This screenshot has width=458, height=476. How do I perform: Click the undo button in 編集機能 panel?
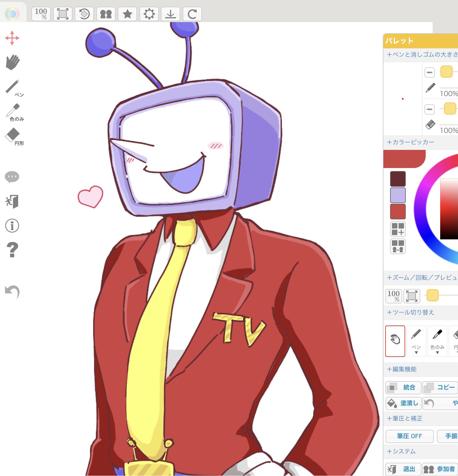point(440,403)
